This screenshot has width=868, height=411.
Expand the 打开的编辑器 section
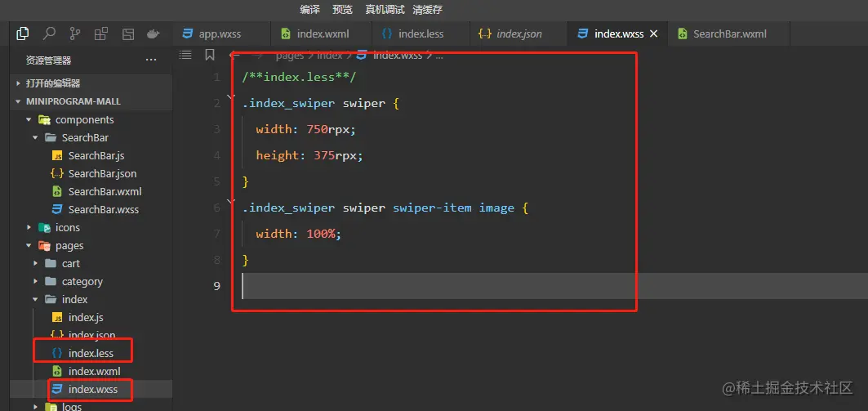[91, 83]
